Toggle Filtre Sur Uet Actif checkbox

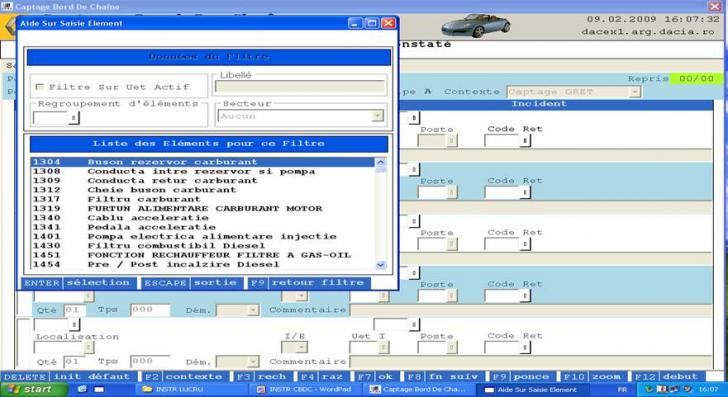[x=40, y=87]
